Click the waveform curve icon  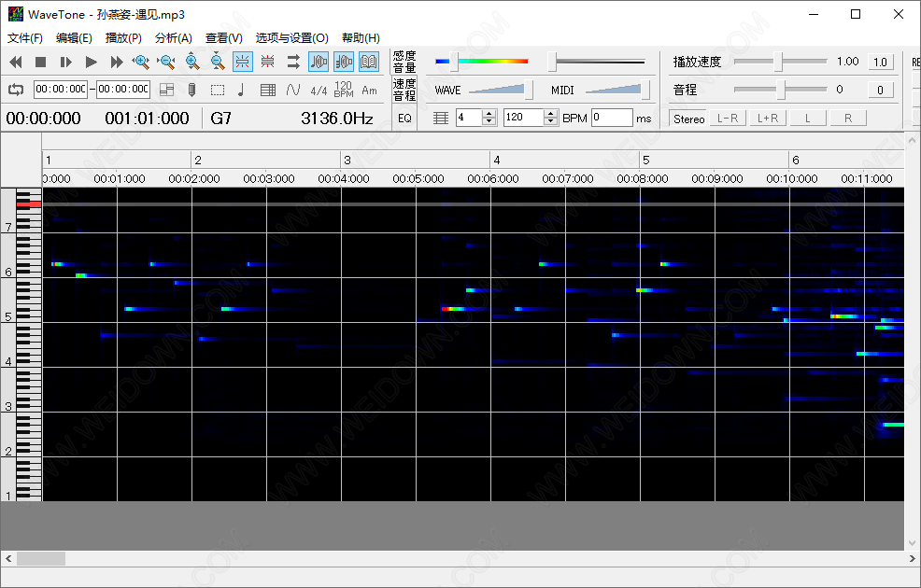(293, 90)
